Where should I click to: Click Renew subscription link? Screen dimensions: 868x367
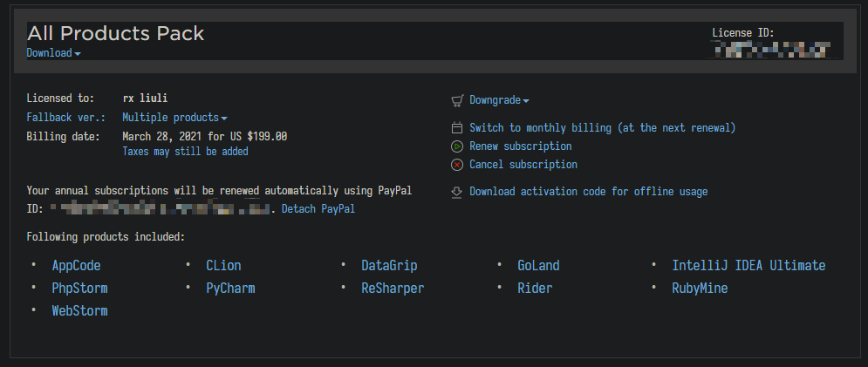pos(520,146)
